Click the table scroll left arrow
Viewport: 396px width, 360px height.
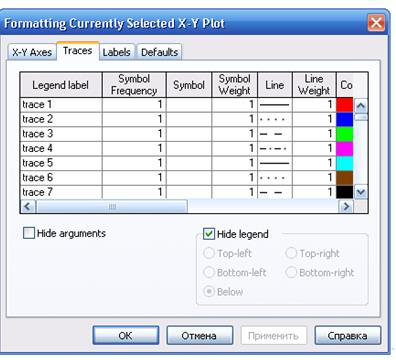(x=28, y=207)
